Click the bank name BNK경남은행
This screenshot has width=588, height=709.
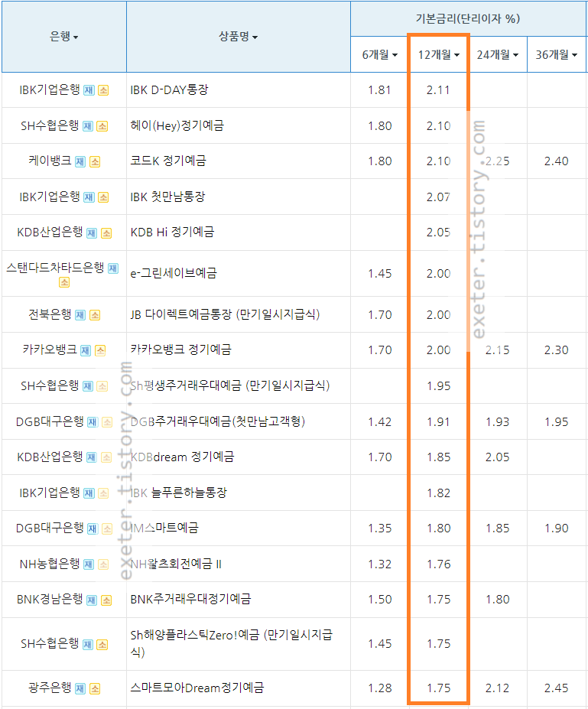coord(50,599)
